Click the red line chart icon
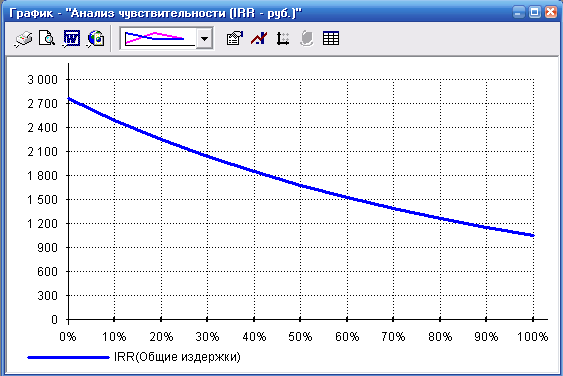563x376 pixels. pyautogui.click(x=259, y=38)
